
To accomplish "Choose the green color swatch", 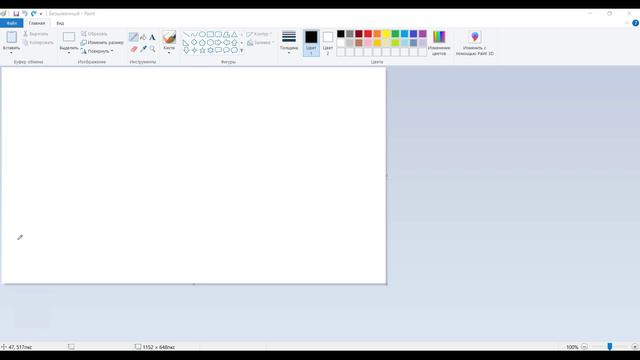I will 396,34.
